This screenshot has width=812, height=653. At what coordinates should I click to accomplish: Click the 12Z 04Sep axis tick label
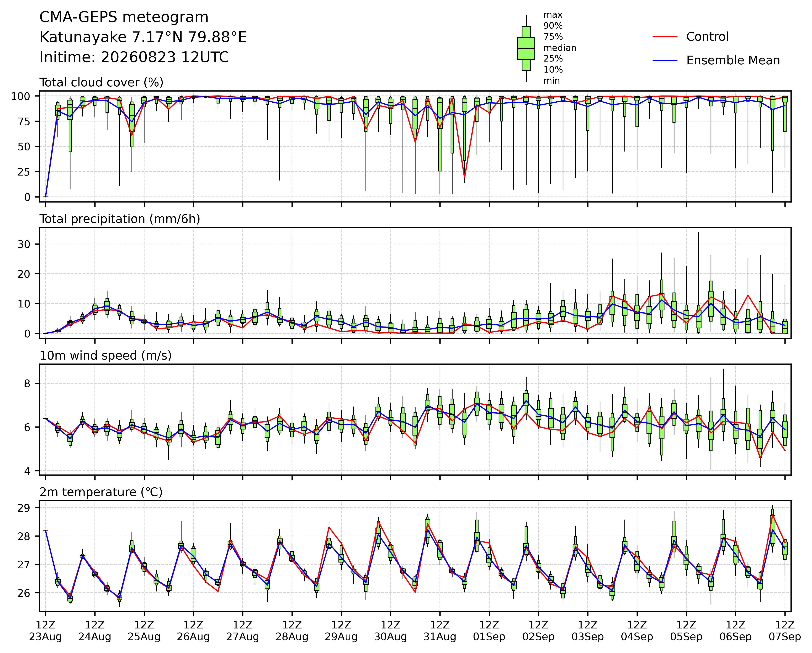coord(637,631)
